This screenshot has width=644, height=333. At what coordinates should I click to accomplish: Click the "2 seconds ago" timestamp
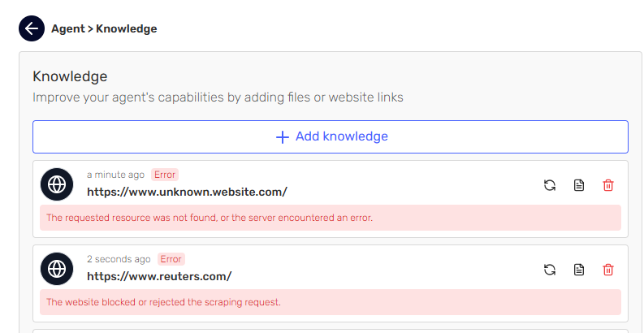click(x=119, y=259)
